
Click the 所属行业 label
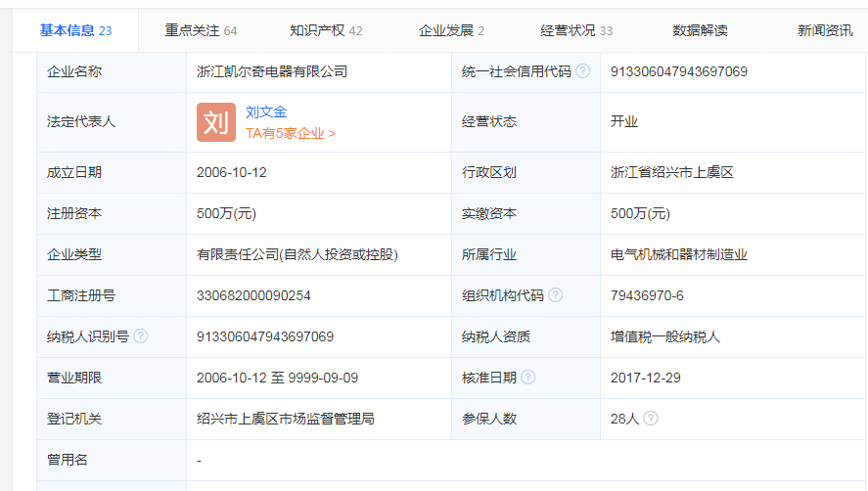coord(489,254)
